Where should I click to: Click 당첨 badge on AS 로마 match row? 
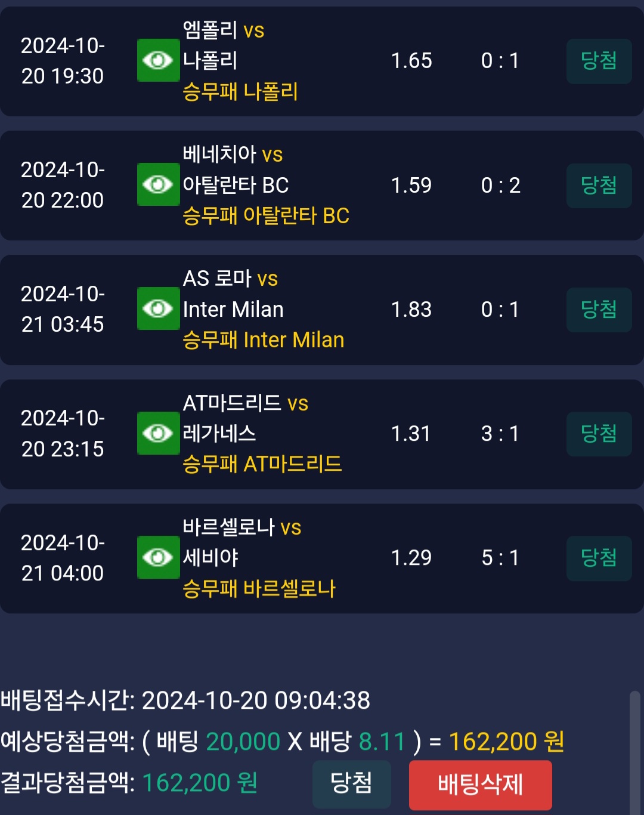599,310
